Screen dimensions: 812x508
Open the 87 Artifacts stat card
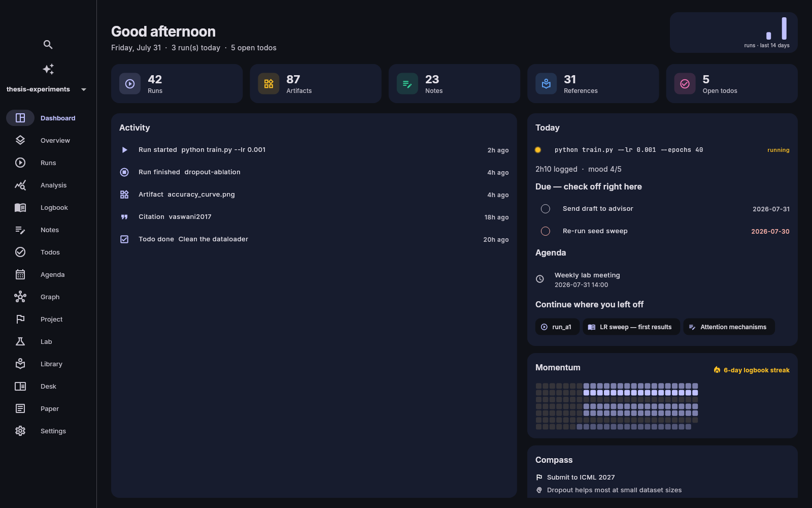pos(316,84)
